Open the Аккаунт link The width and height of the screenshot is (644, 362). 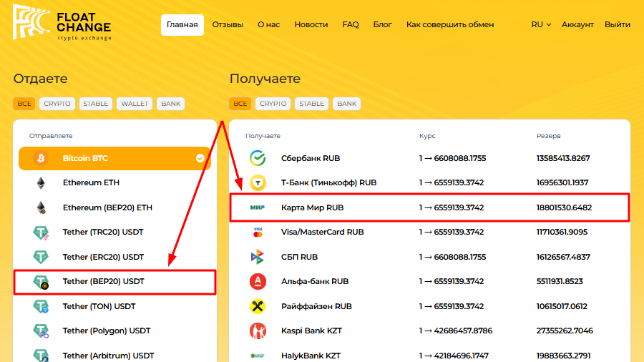point(577,24)
